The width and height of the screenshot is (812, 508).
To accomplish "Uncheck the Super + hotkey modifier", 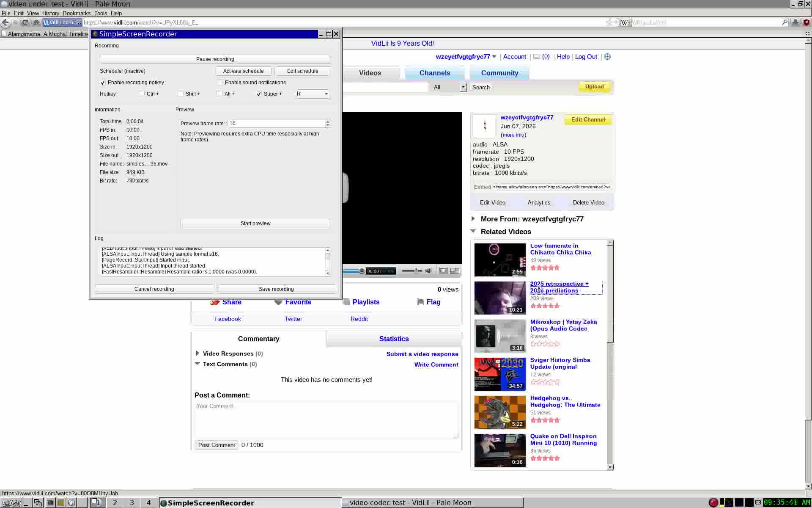I will pos(259,94).
